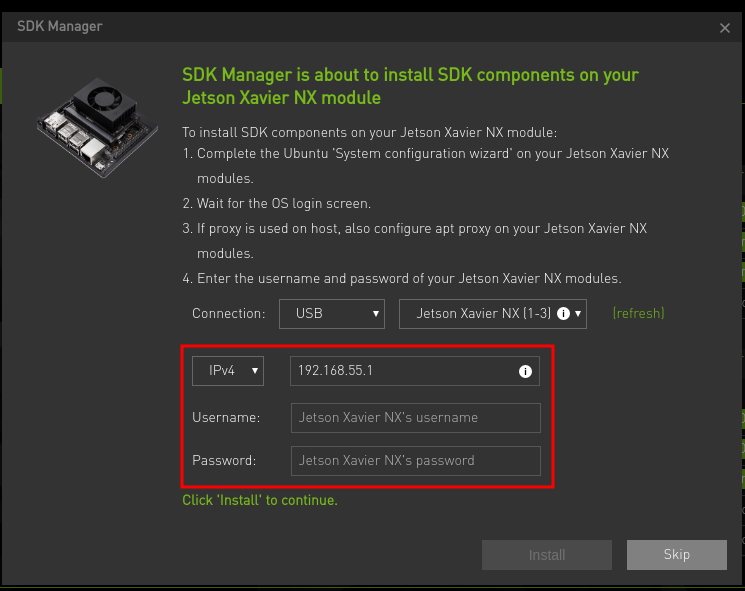Image resolution: width=745 pixels, height=591 pixels.
Task: Click info icon in device dropdown
Action: (563, 314)
